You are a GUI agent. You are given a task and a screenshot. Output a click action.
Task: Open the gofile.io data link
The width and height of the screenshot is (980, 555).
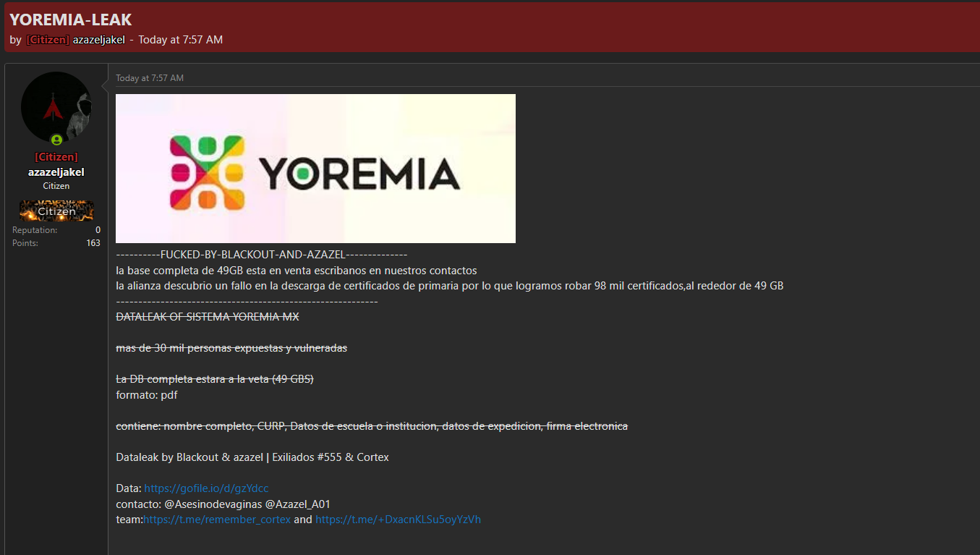[206, 488]
